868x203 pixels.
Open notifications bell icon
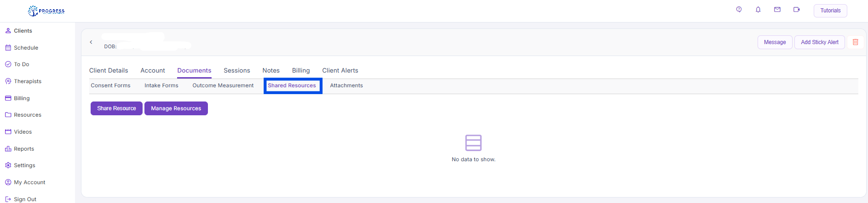[x=758, y=10]
